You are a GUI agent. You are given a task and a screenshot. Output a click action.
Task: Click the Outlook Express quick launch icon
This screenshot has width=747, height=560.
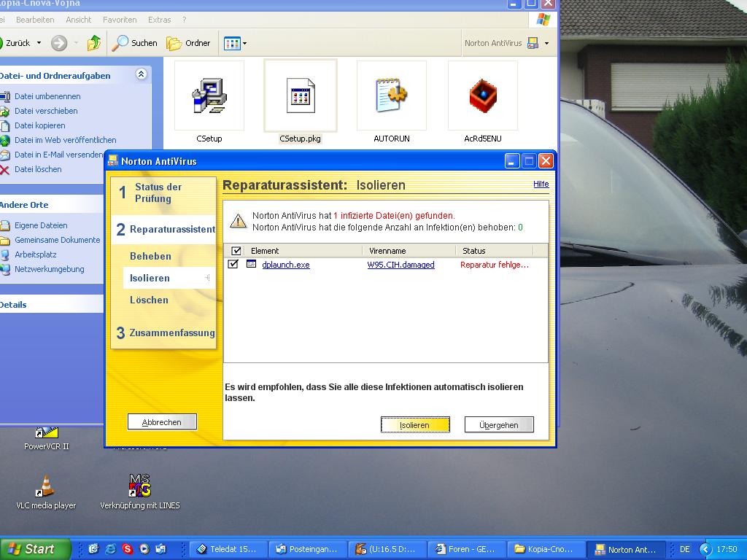[x=160, y=549]
